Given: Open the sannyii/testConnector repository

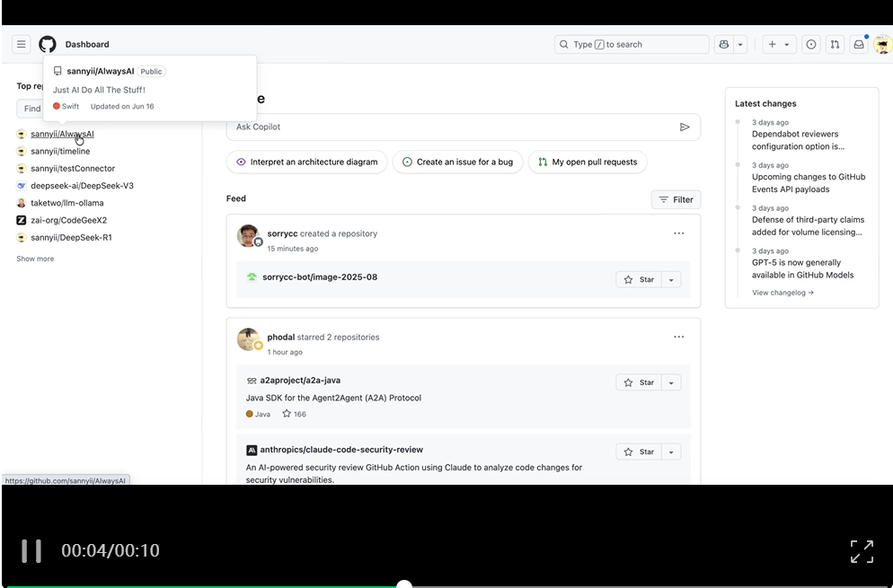Looking at the screenshot, I should click(73, 169).
